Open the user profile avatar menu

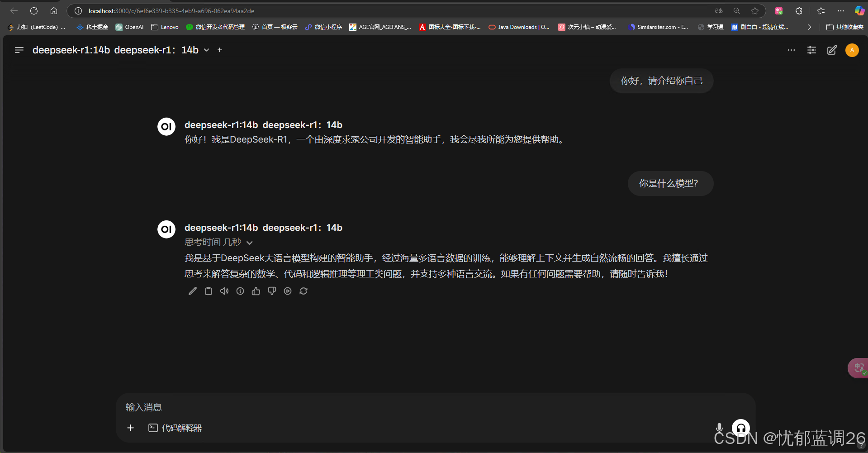click(852, 50)
